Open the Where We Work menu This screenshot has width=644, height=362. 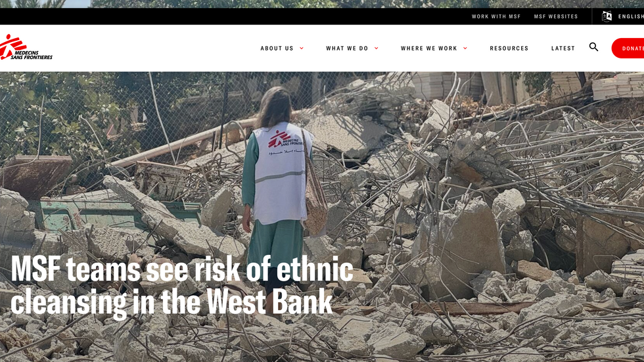point(428,49)
